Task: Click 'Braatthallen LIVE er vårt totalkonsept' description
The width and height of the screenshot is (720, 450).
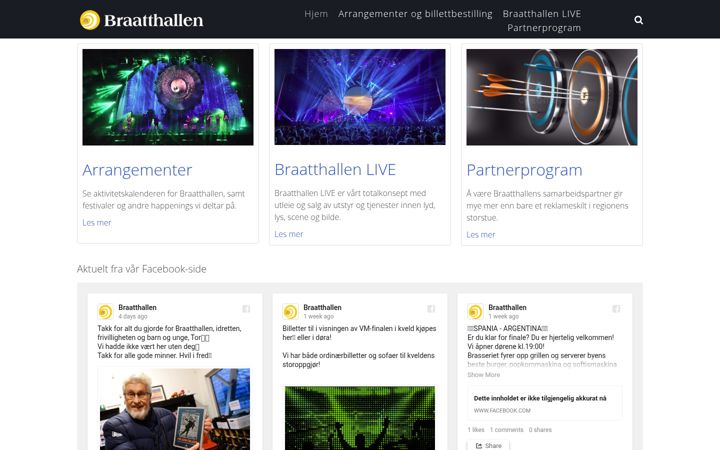Action: point(354,205)
